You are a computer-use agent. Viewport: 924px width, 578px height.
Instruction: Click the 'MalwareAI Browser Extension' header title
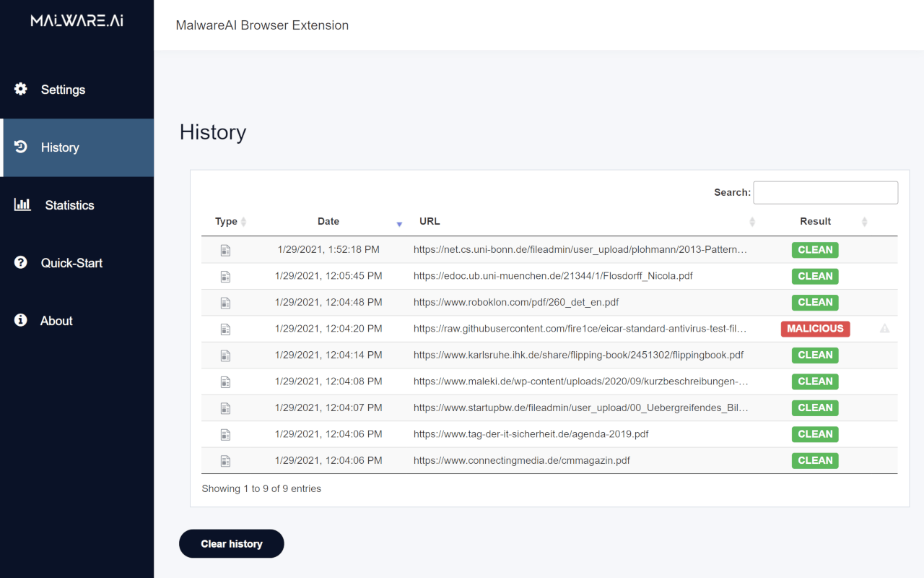pos(262,25)
